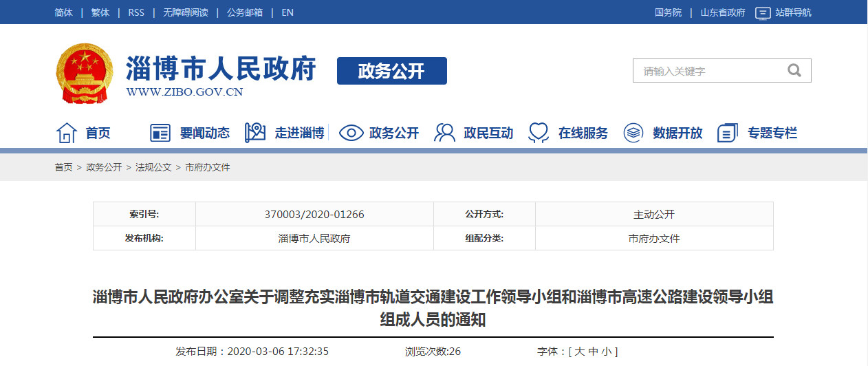The height and width of the screenshot is (366, 868).
Task: Set font size to 小
Action: pyautogui.click(x=605, y=352)
